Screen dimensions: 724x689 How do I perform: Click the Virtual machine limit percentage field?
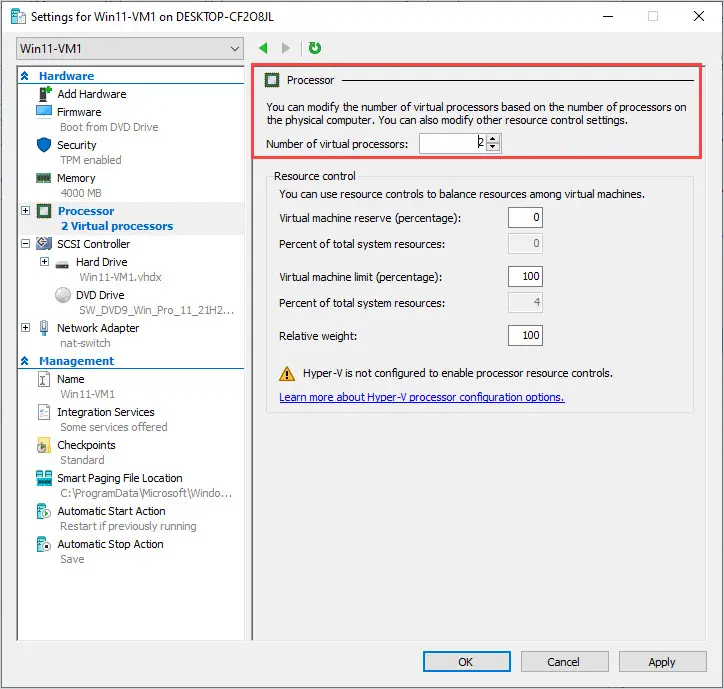(525, 276)
